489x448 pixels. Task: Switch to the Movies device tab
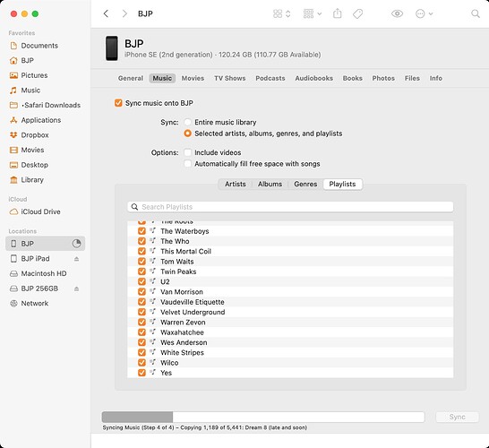[x=193, y=78]
